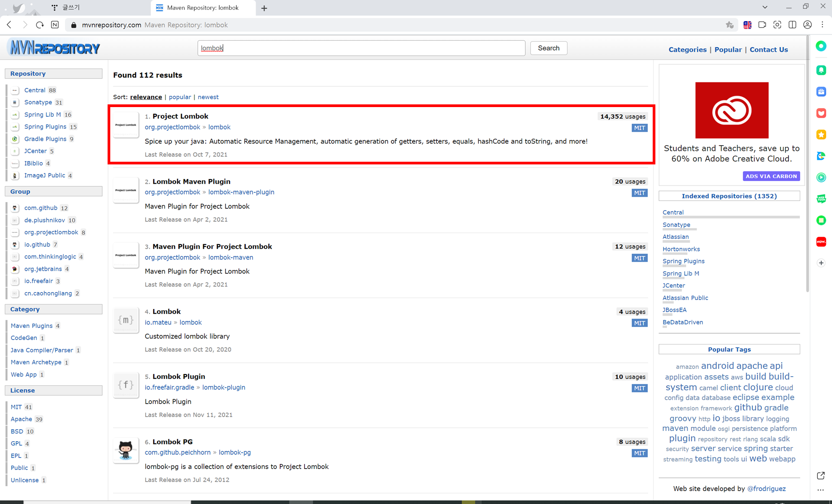
Task: Filter by org.projectlombok group in sidebar
Action: point(51,232)
